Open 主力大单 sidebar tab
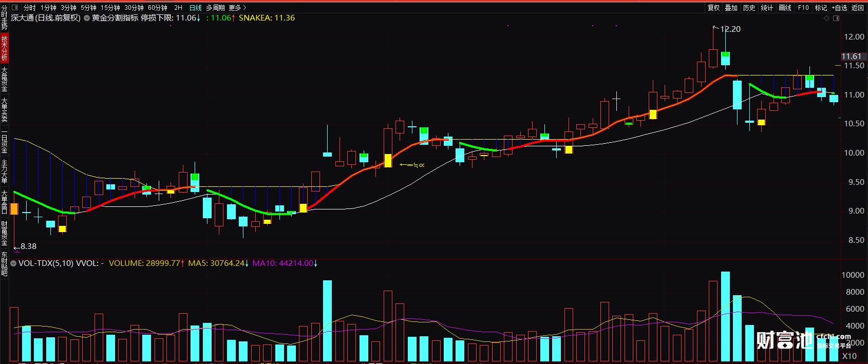Image resolution: width=868 pixels, height=364 pixels. 4,171
